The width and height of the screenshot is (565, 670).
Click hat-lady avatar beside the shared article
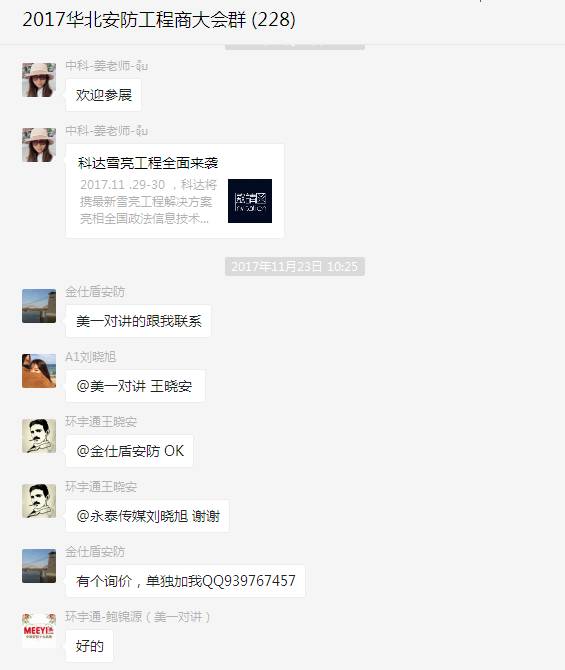tap(39, 145)
